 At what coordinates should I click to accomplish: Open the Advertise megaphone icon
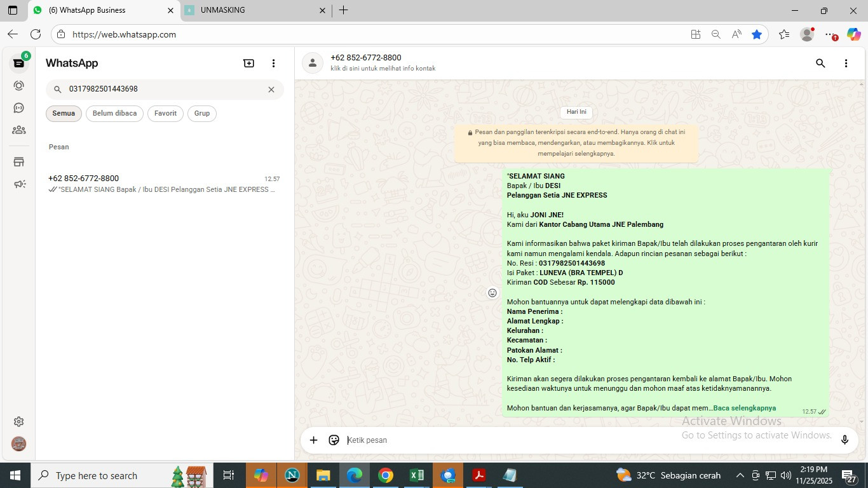(x=19, y=184)
